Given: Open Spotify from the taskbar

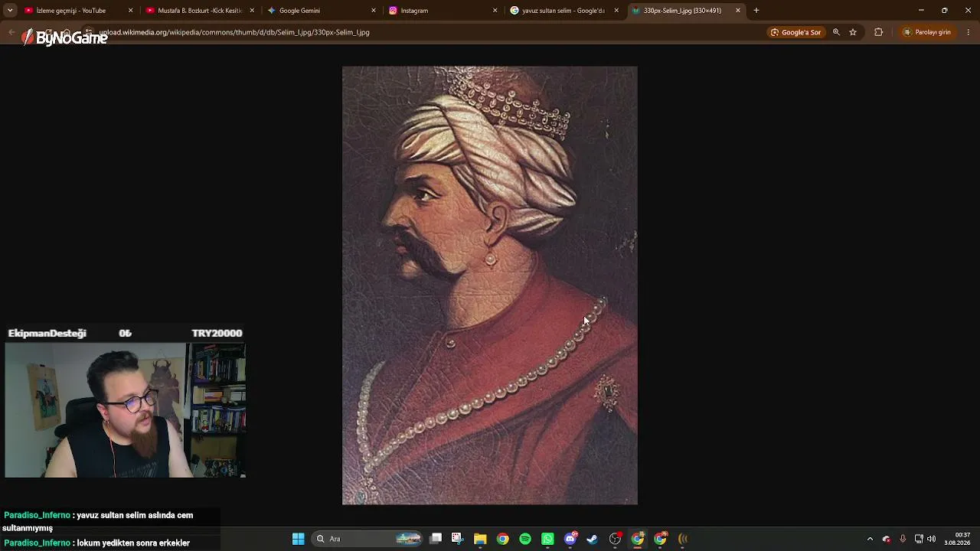Looking at the screenshot, I should 525,539.
